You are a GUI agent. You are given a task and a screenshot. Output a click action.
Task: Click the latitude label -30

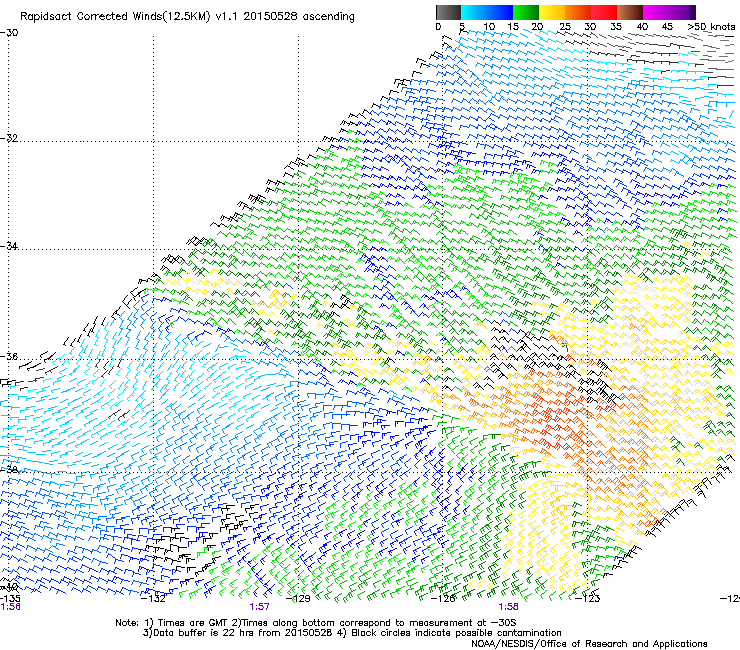click(9, 33)
